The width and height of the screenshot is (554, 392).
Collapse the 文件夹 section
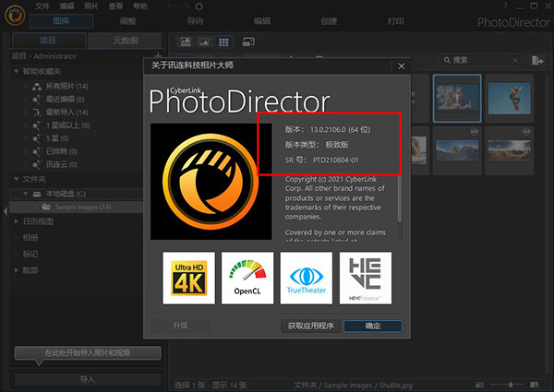(17, 179)
